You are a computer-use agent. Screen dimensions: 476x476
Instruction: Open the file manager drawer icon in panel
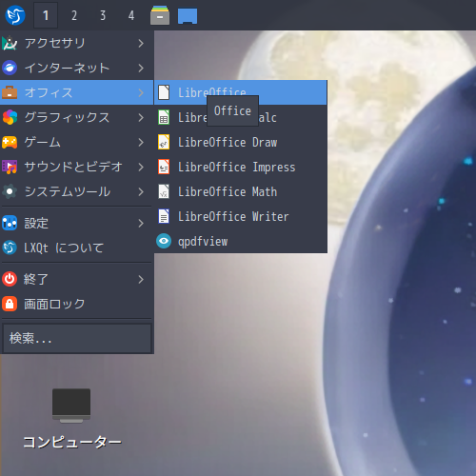click(x=160, y=15)
